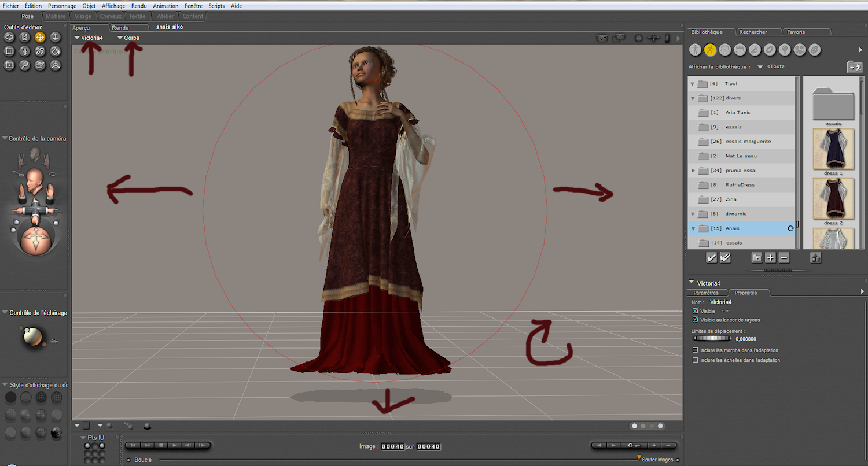Stop the animation playback
This screenshot has width=868, height=466.
161,445
